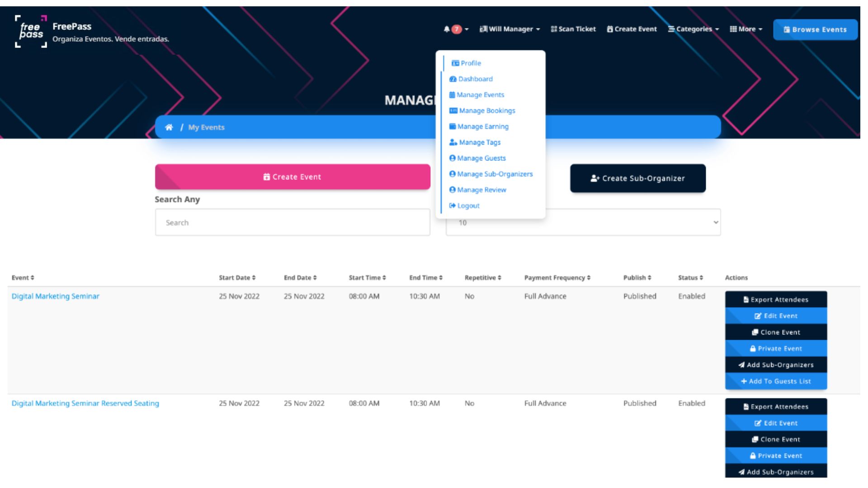Click the Search Any input field

tap(292, 223)
